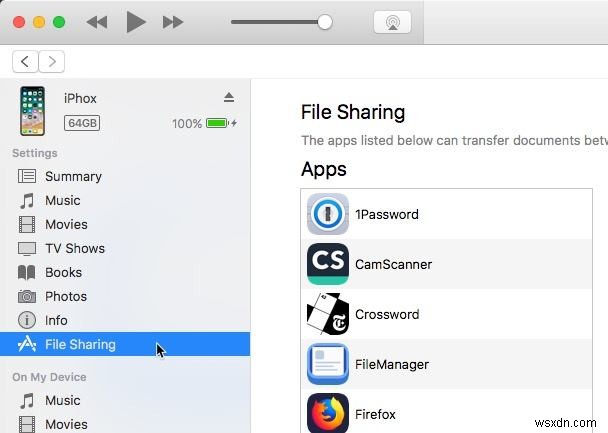The image size is (608, 433).
Task: Select Crossword in the Apps list
Action: coord(446,314)
